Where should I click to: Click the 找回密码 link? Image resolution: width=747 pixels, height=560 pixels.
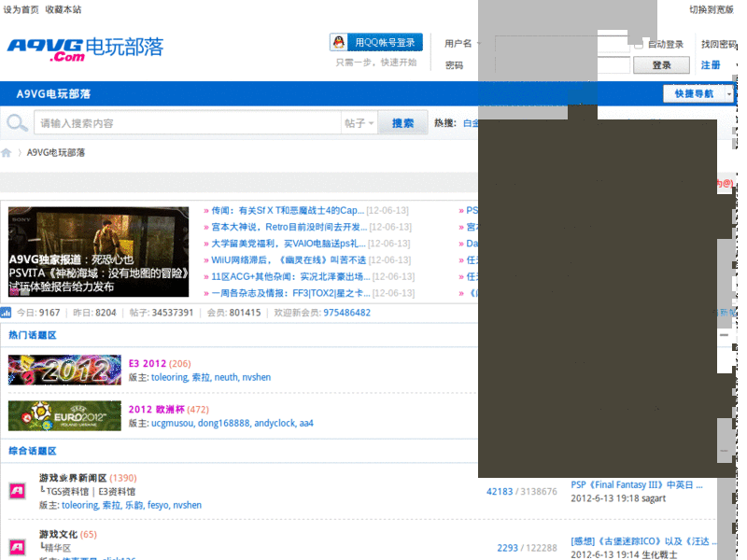coord(718,44)
